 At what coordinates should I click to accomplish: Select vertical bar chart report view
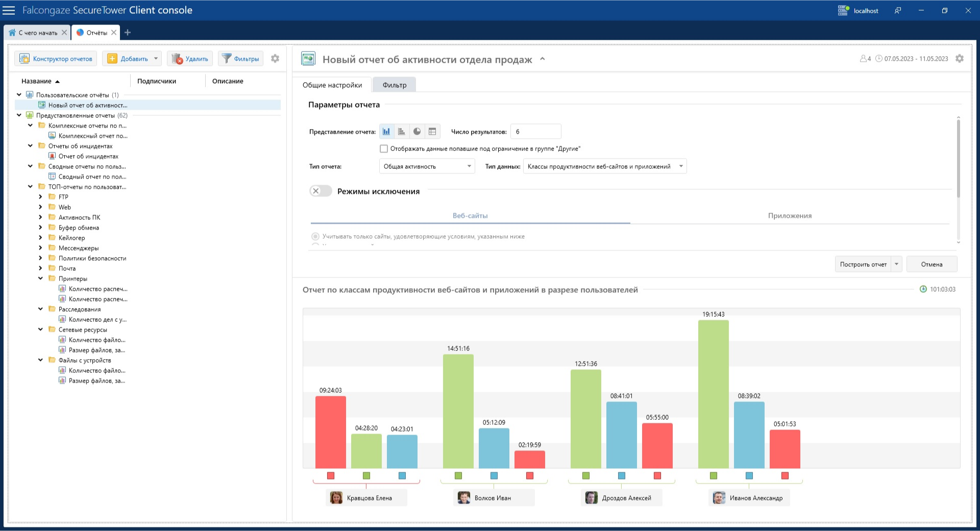386,132
